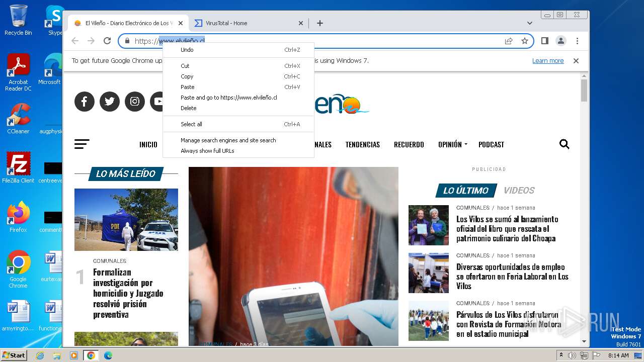
Task: Open article about Feria Laboral en Los Vilos
Action: [x=512, y=277]
